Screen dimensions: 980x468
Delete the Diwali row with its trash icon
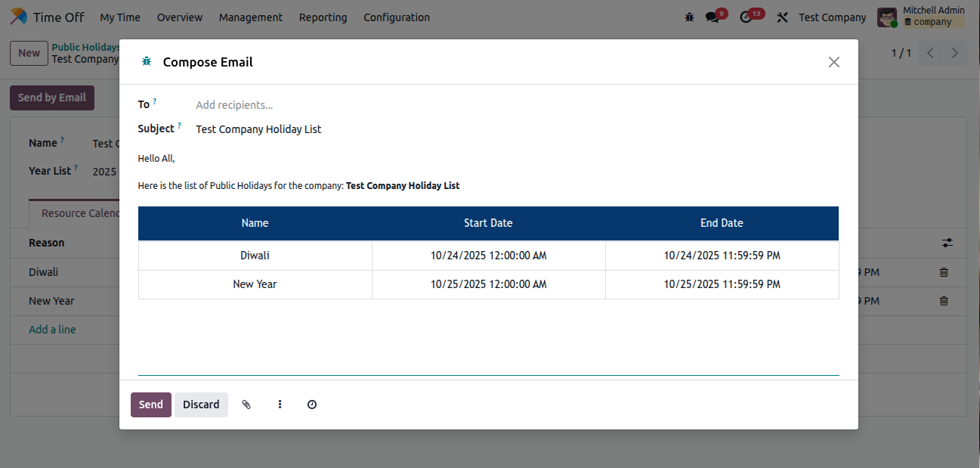[943, 271]
